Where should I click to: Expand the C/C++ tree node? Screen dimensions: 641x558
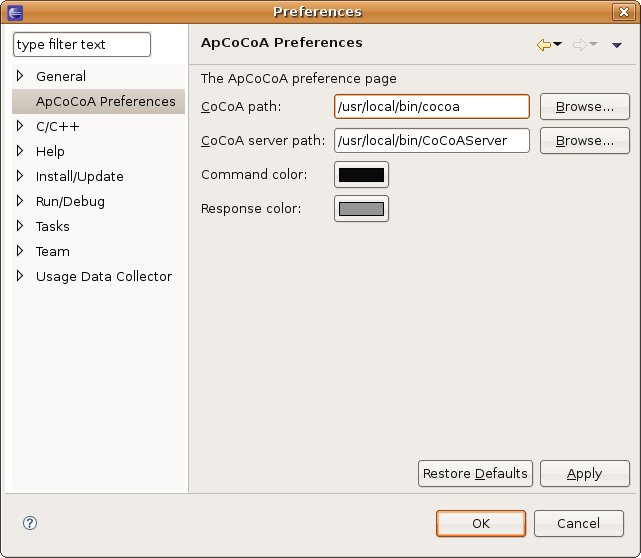(20, 126)
